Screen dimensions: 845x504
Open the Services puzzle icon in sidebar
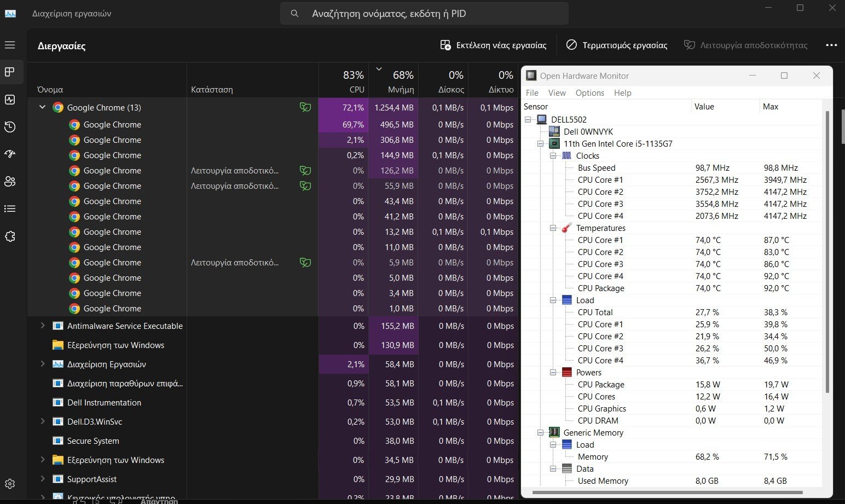pos(10,236)
